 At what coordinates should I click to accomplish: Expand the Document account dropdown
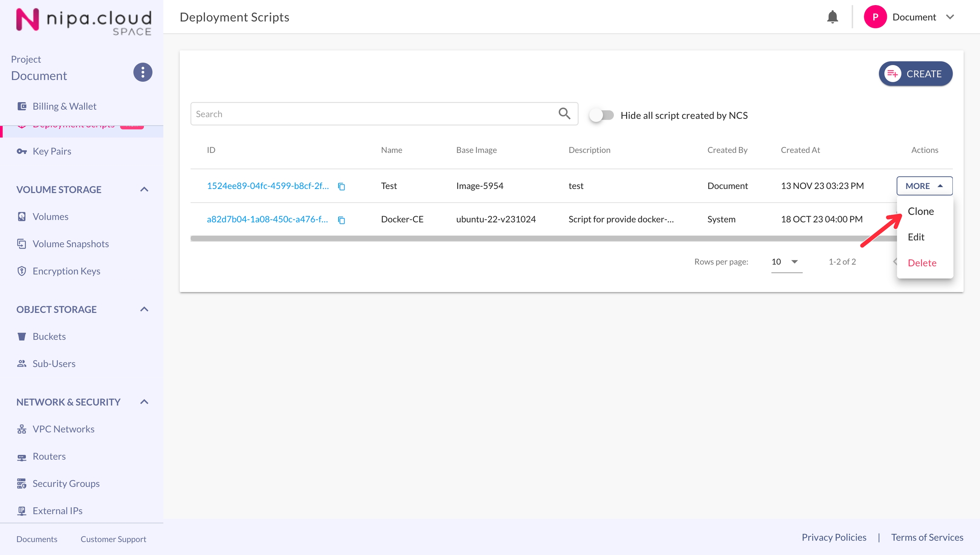pos(950,17)
